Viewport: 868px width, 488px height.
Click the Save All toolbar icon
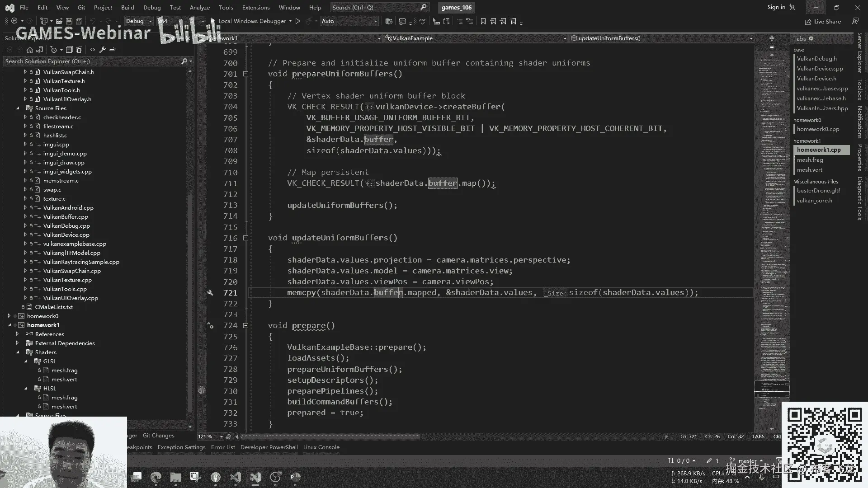point(79,21)
